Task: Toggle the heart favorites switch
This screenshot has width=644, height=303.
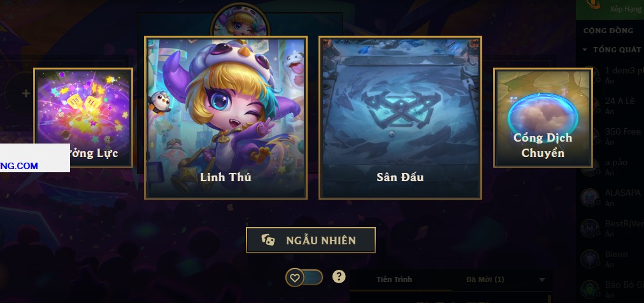Action: [x=304, y=277]
